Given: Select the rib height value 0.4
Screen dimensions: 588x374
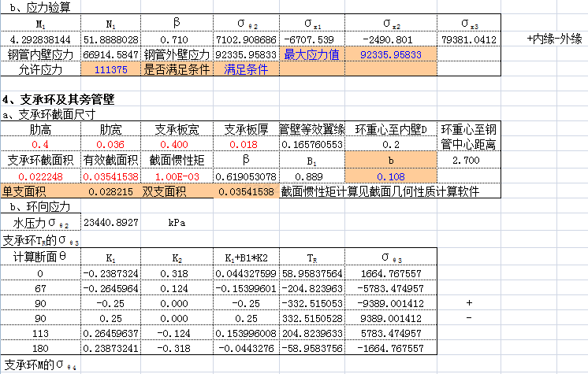Looking at the screenshot, I should point(39,145).
